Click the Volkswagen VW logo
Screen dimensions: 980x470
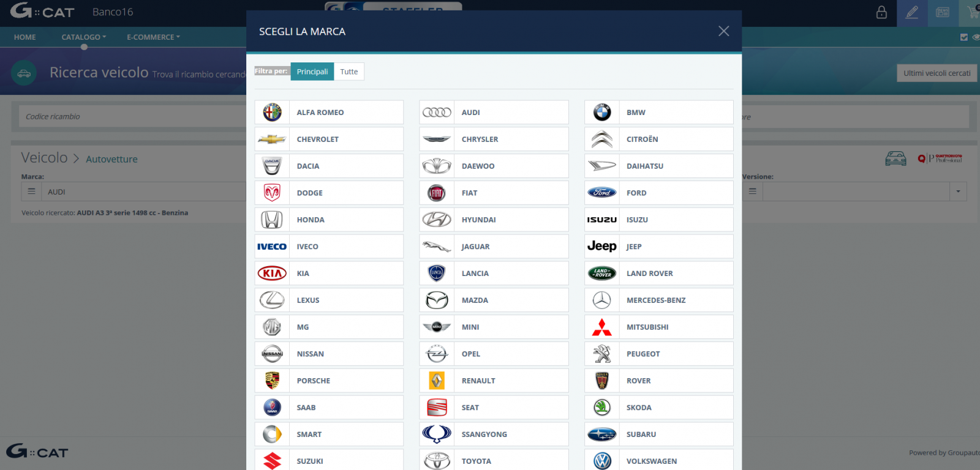click(602, 461)
